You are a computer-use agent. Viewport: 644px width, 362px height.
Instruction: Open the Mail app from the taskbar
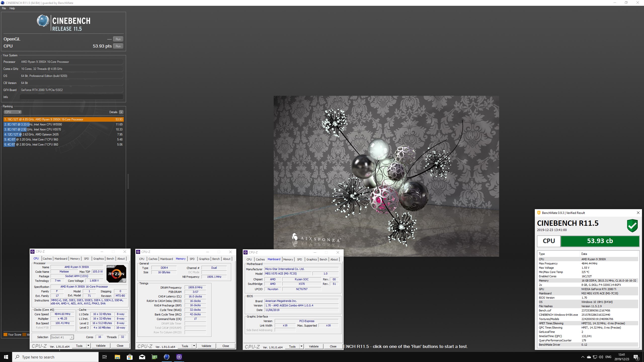pyautogui.click(x=142, y=357)
